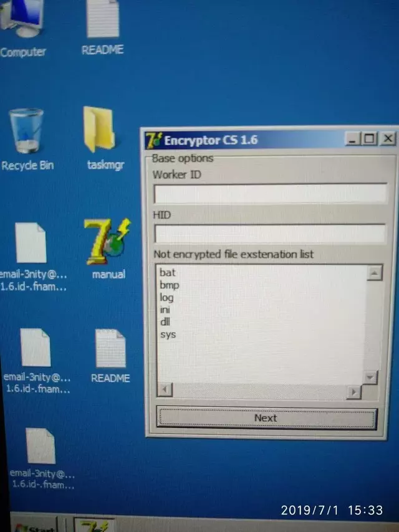Close the Encryptor CS 1.6 window
The width and height of the screenshot is (399, 532).
coord(388,138)
